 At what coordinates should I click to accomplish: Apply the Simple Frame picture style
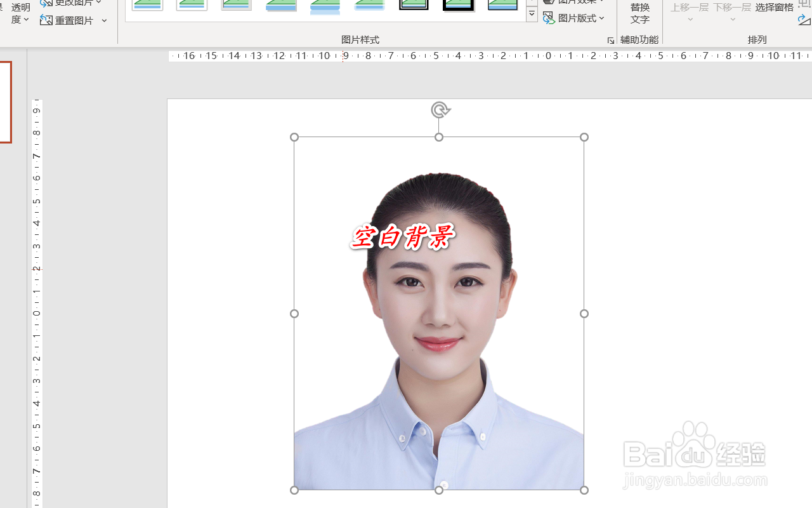(148, 5)
